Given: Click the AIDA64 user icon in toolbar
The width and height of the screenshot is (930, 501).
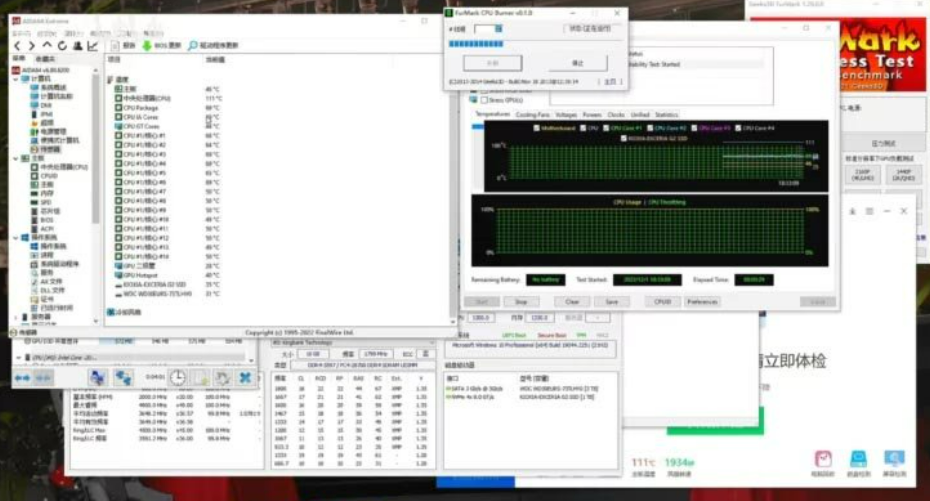Looking at the screenshot, I should click(x=77, y=46).
